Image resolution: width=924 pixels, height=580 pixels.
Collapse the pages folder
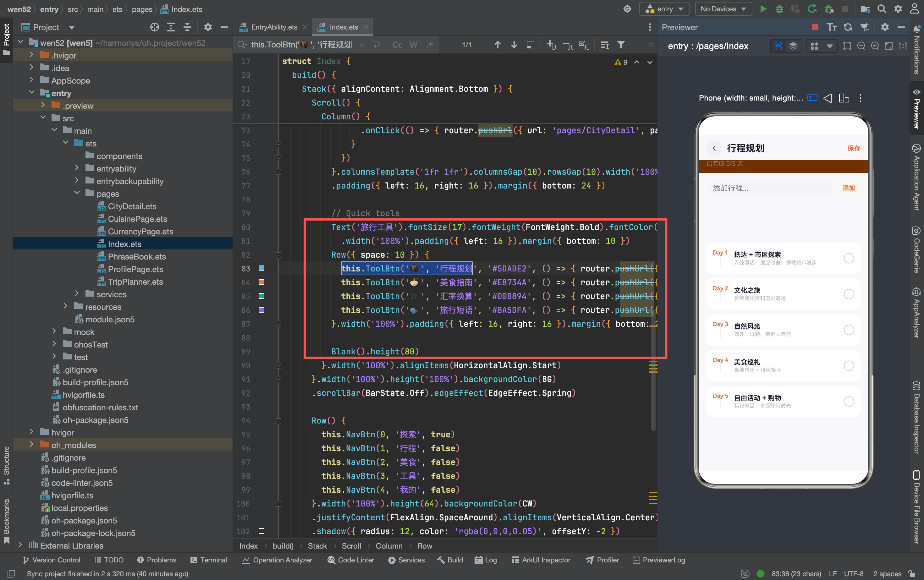(77, 193)
